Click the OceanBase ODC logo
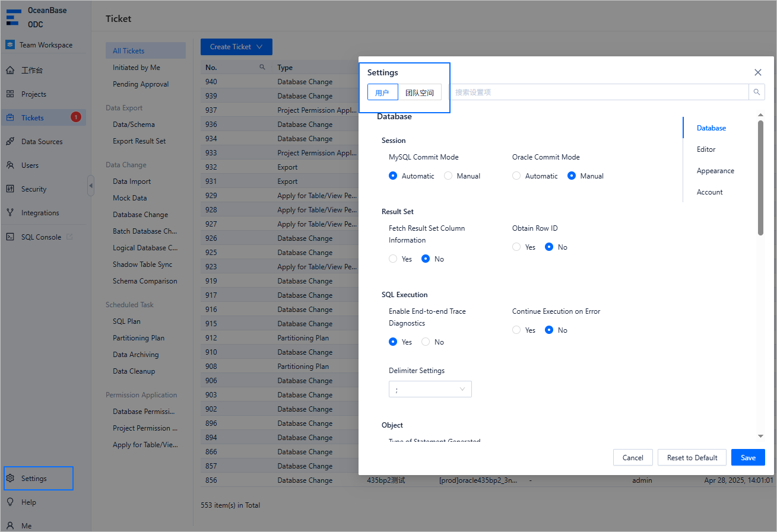777x532 pixels. click(x=36, y=17)
